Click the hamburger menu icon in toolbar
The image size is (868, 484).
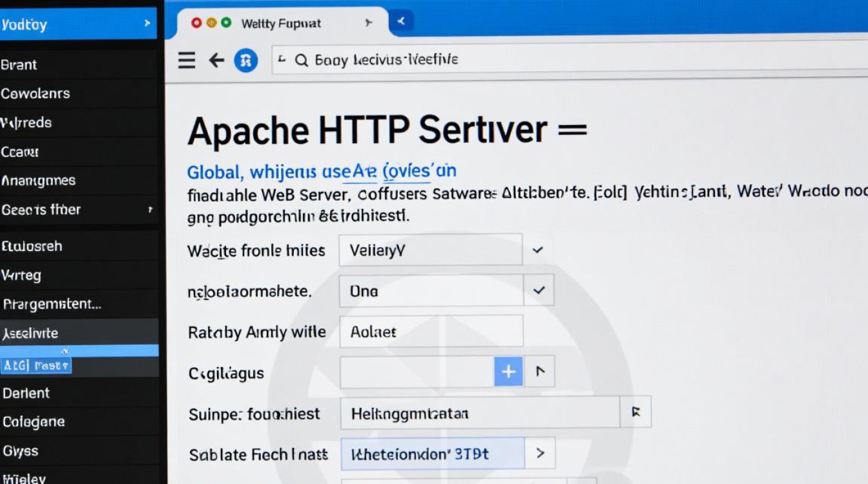(x=187, y=61)
